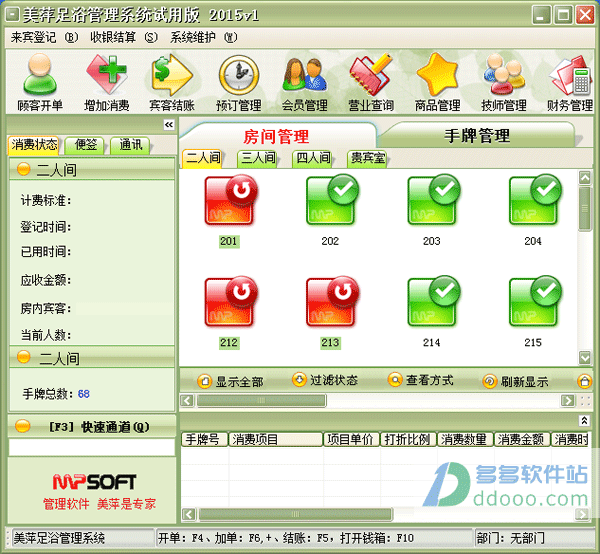Click the 项目单价 column header
This screenshot has width=600, height=554.
pyautogui.click(x=351, y=440)
